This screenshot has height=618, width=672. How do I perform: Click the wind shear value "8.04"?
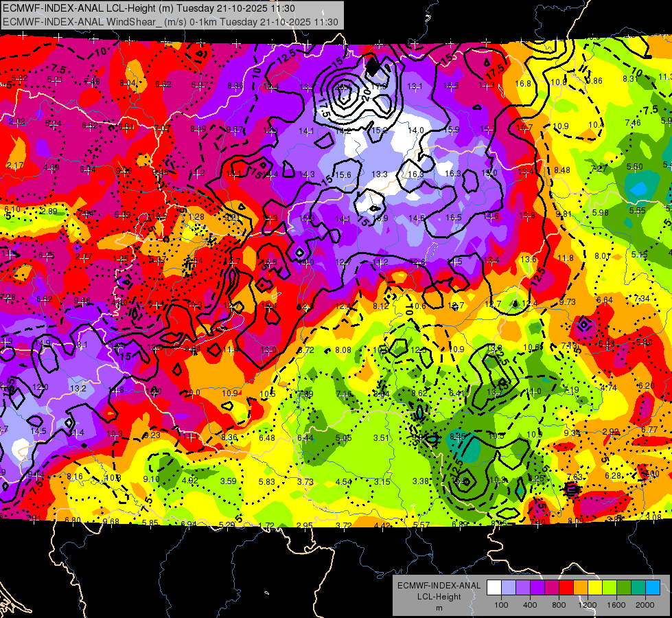[128, 83]
